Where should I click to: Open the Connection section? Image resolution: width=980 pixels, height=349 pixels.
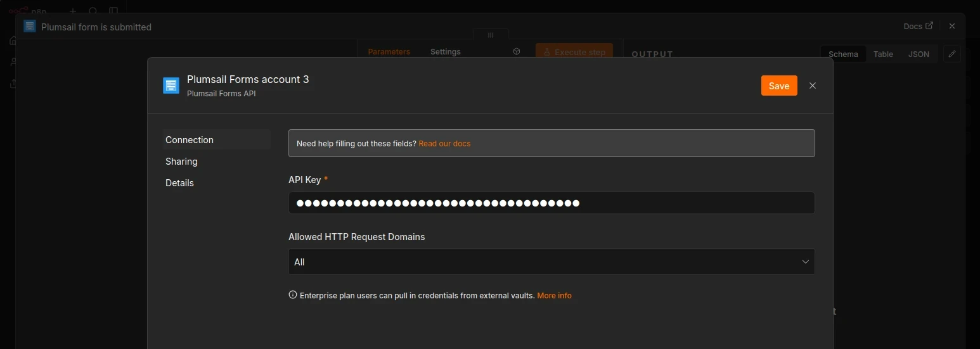[x=217, y=140]
